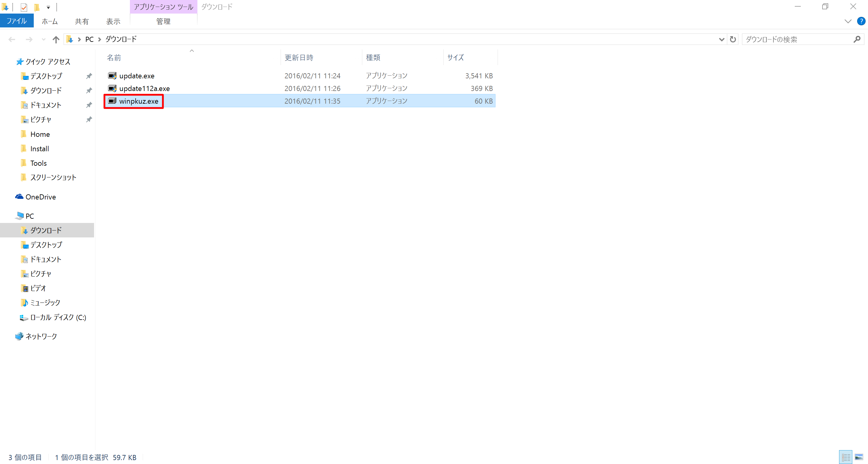Click the ネットワーク icon
The height and width of the screenshot is (464, 868).
click(19, 336)
